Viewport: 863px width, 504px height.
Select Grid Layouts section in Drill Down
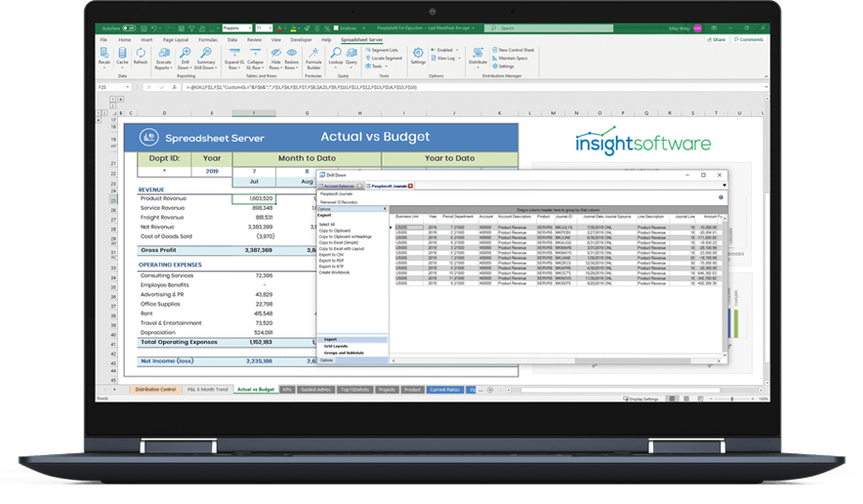(336, 347)
